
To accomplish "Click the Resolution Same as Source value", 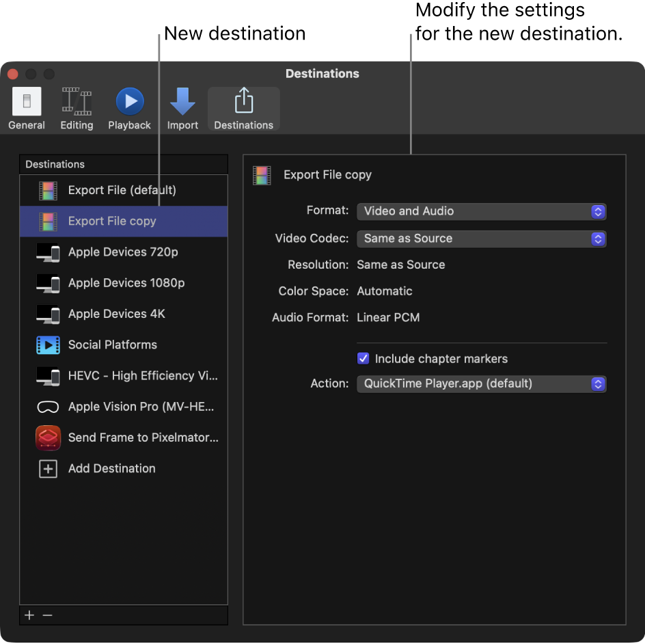I will point(400,265).
